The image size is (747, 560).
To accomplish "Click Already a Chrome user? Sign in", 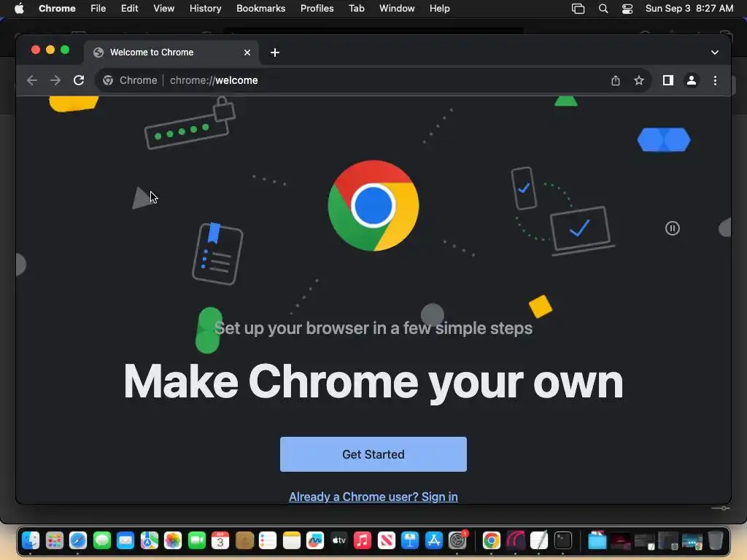I will coord(373,497).
